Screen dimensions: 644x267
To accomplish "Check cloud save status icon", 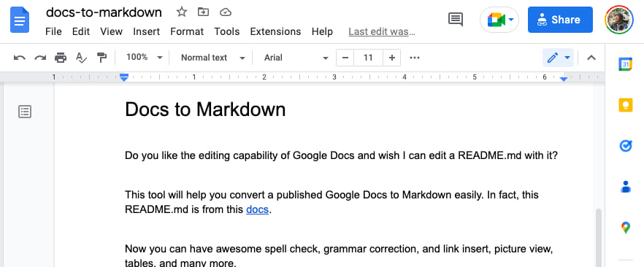I will coord(226,12).
